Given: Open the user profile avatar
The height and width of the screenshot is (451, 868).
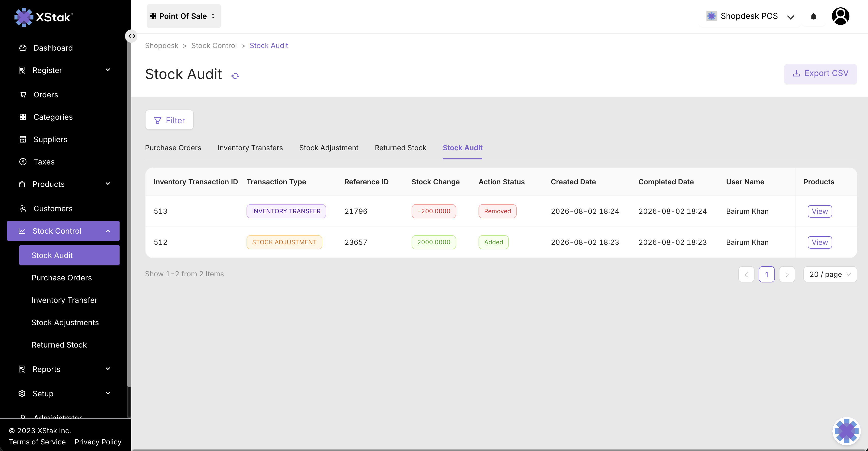Looking at the screenshot, I should [x=840, y=16].
